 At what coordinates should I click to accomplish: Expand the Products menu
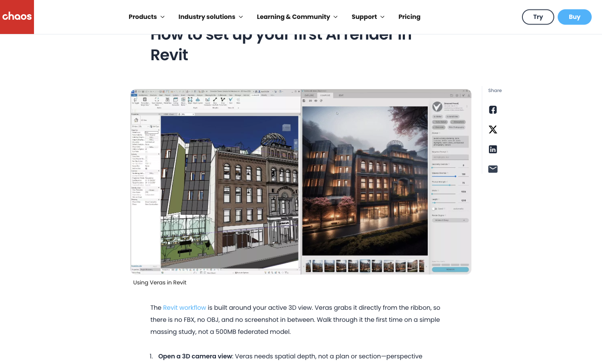[147, 17]
